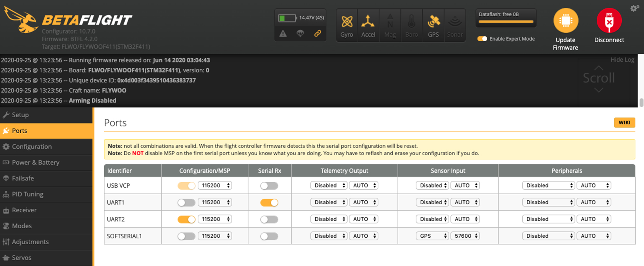This screenshot has height=266, width=644.
Task: Enable MSP on UART1
Action: point(186,202)
